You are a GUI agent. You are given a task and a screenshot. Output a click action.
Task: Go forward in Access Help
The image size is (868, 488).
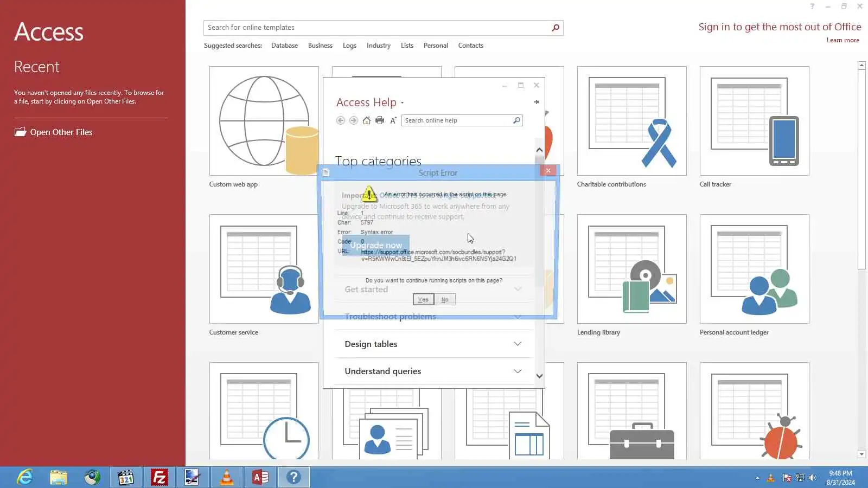pyautogui.click(x=354, y=120)
